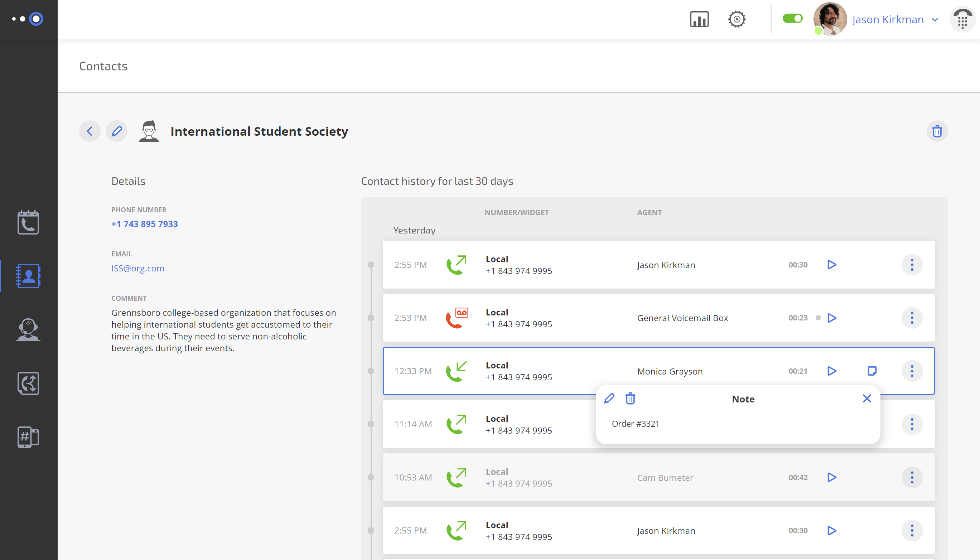Expand the Jason Kirkman user dropdown
The height and width of the screenshot is (560, 980).
pos(935,20)
